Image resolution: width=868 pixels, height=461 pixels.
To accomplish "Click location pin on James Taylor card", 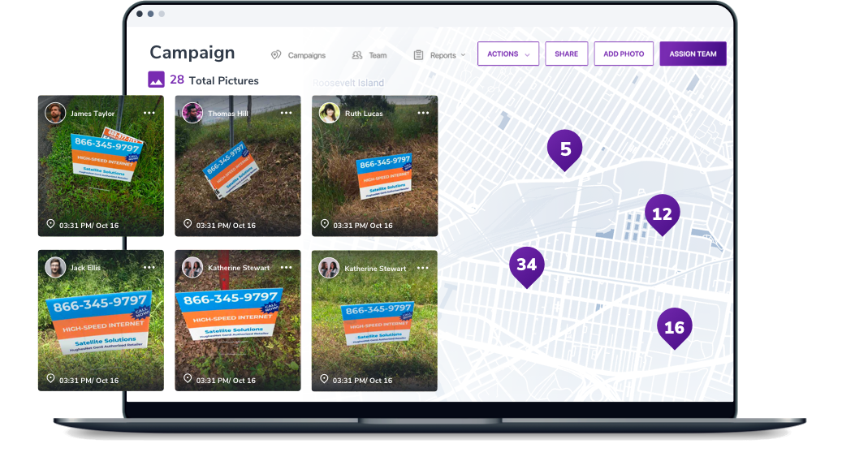I will pyautogui.click(x=50, y=224).
